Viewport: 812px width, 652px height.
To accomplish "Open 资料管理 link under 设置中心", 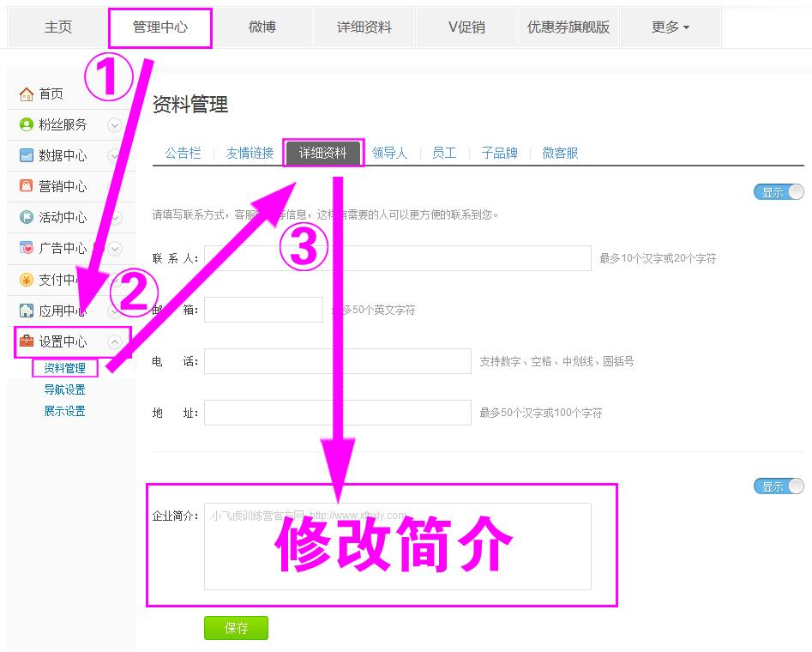I will coord(64,369).
